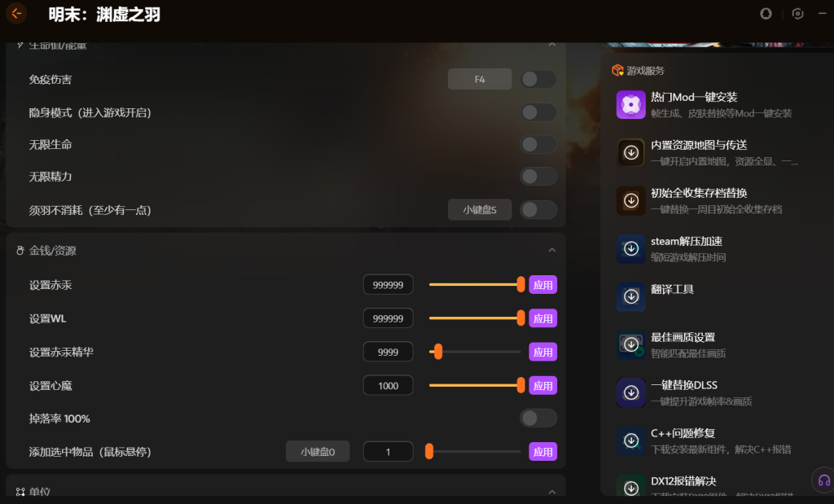Collapse the 单位 section chevron
Viewport: 834px width, 504px height.
pos(552,492)
